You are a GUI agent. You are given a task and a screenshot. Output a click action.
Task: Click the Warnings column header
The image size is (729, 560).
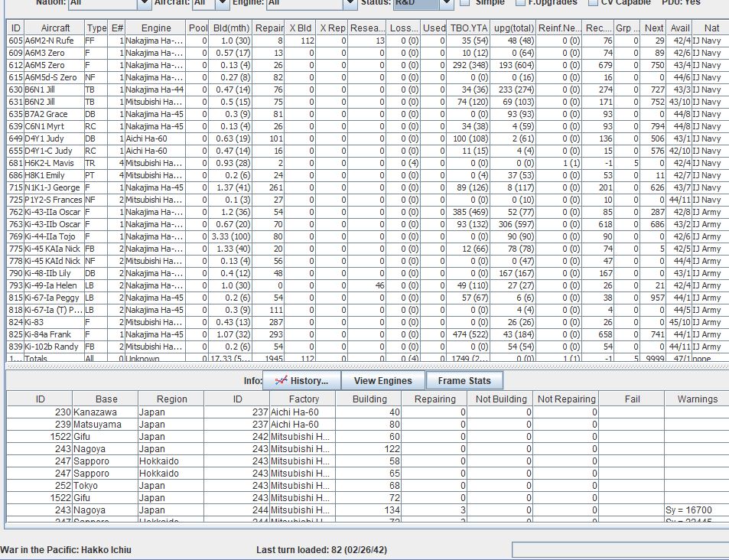click(x=697, y=399)
